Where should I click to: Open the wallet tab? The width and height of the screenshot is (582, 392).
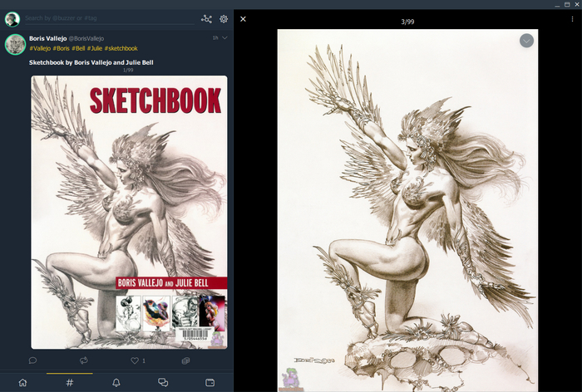210,382
